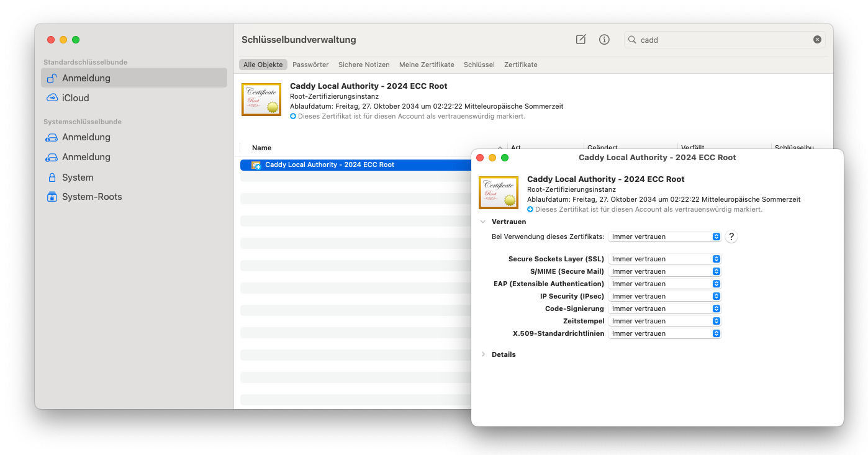Select iCloud keychain in sidebar
Image resolution: width=868 pixels, height=455 pixels.
[134, 98]
